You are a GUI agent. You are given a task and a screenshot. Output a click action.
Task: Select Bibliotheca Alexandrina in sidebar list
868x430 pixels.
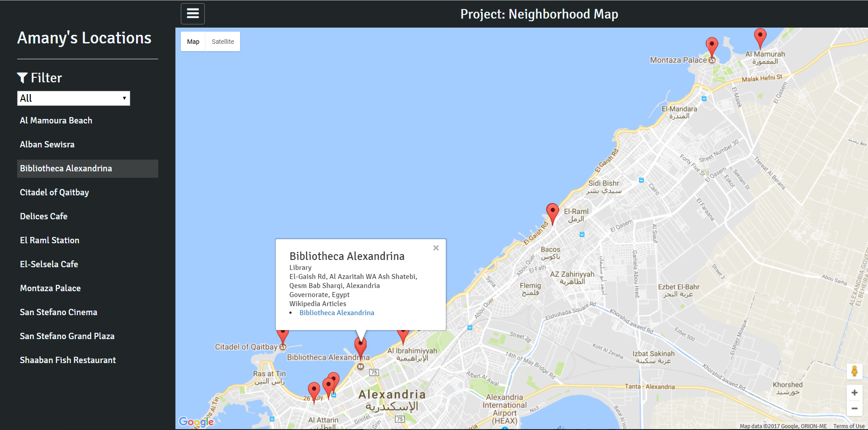coord(88,169)
